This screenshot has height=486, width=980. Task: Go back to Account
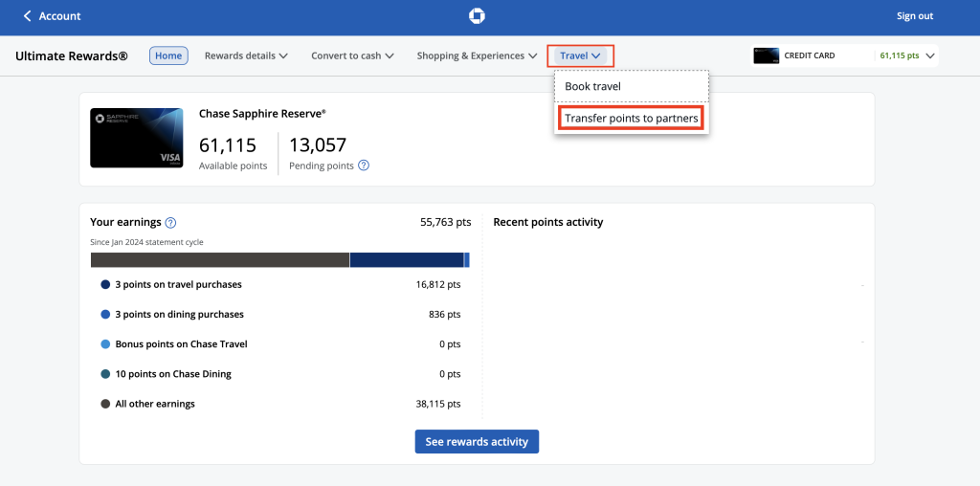click(x=52, y=16)
